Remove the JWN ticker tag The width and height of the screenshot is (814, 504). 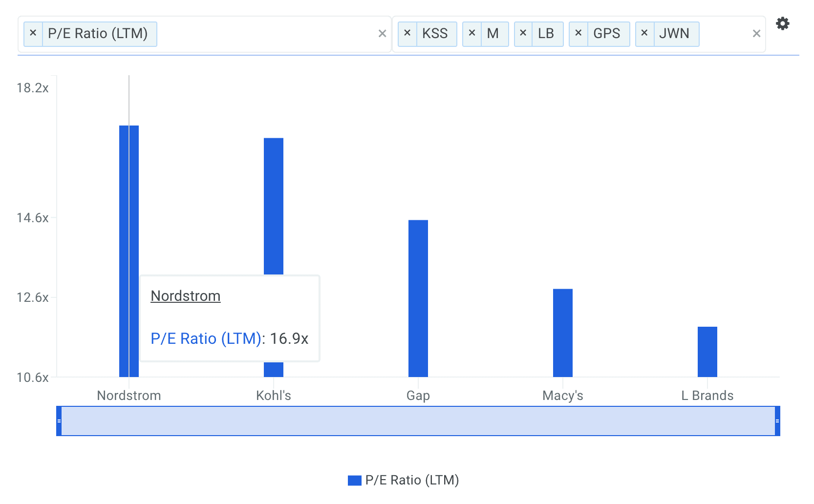point(644,33)
